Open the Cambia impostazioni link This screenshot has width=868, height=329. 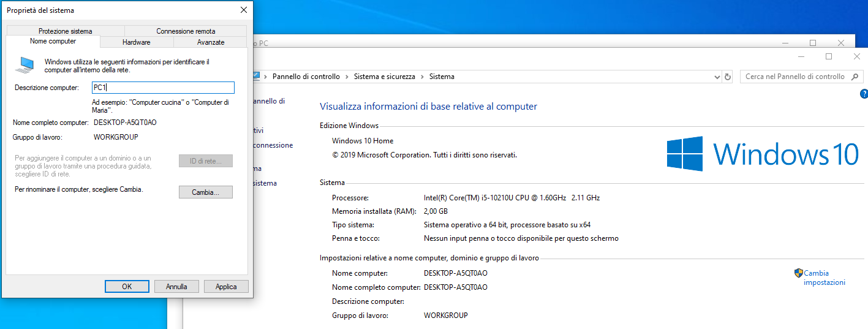coord(825,278)
